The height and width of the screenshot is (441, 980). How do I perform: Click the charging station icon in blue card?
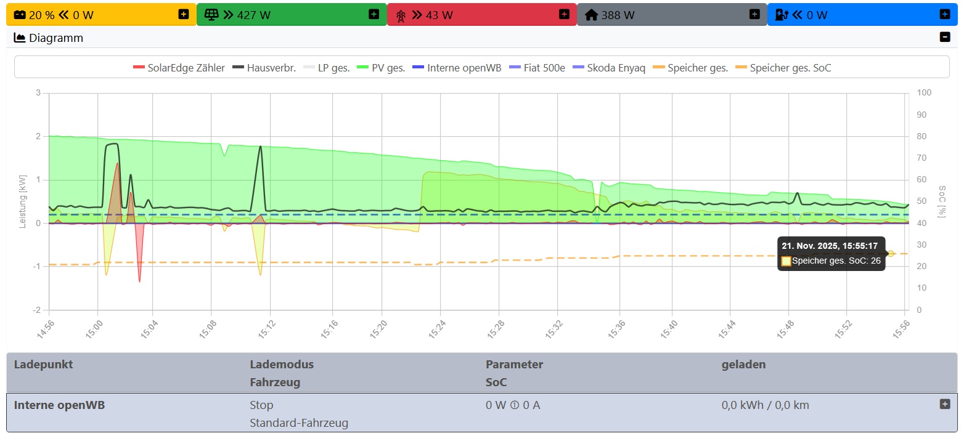tap(782, 15)
